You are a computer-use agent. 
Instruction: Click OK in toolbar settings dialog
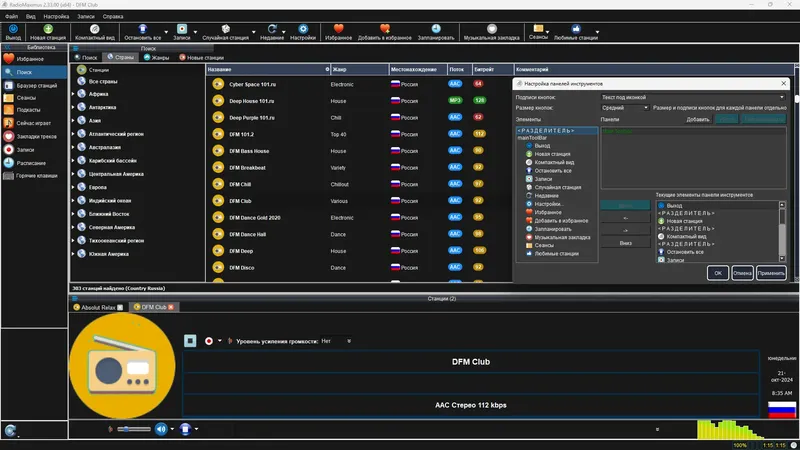coord(717,273)
